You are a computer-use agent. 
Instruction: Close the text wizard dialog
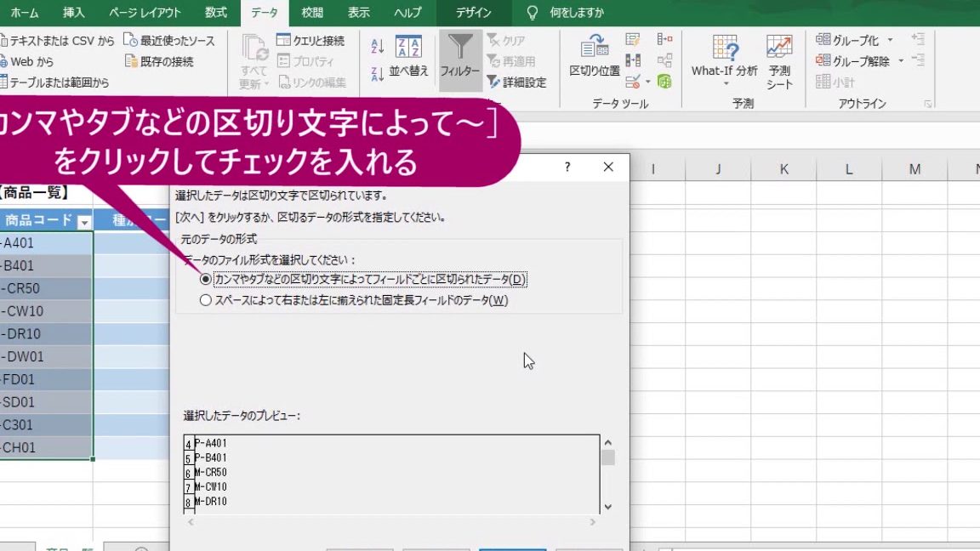[x=608, y=167]
